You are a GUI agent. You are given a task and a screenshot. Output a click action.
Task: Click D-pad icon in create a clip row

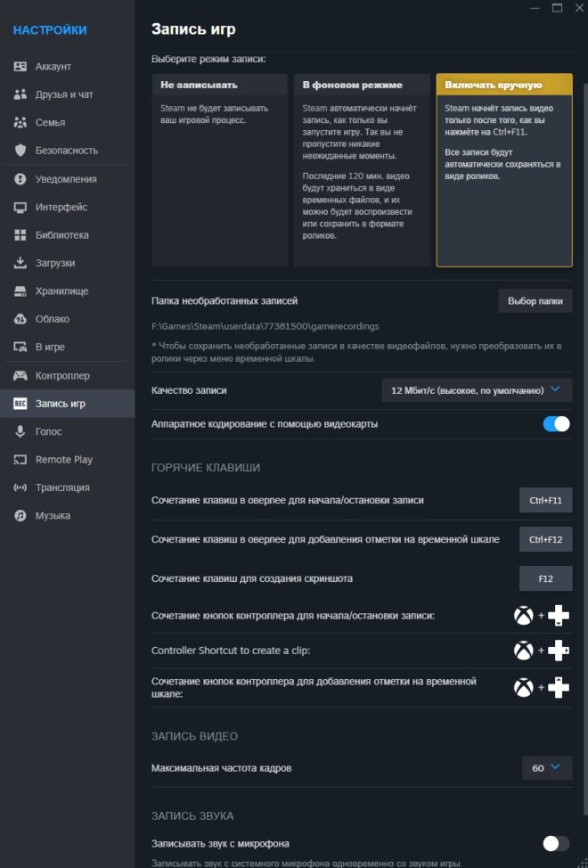tap(558, 651)
